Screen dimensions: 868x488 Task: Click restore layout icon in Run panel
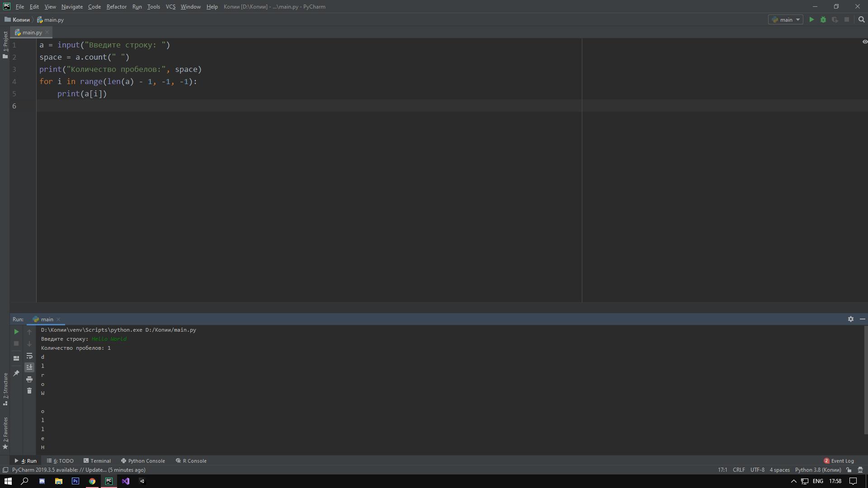(x=16, y=358)
